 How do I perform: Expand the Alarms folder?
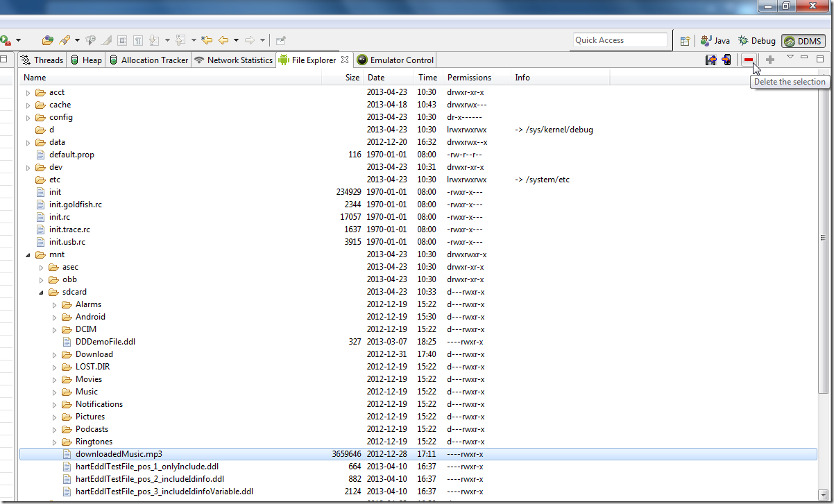click(55, 305)
